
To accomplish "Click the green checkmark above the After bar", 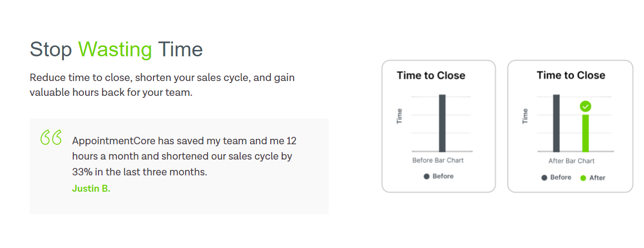I will coord(585,106).
